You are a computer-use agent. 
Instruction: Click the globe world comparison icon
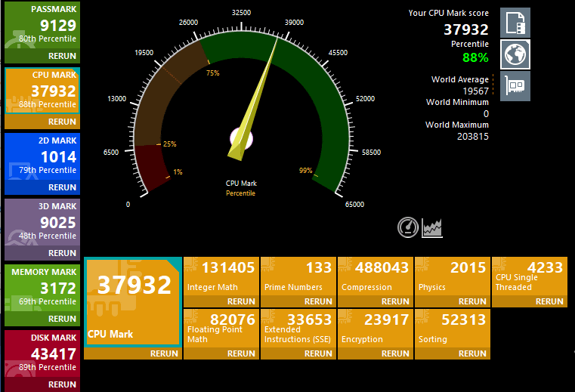click(515, 54)
